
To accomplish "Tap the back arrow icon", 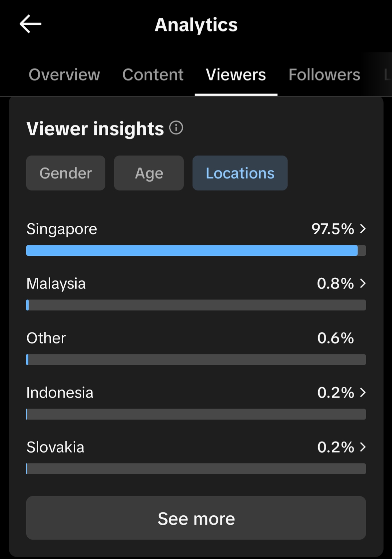I will [x=31, y=24].
